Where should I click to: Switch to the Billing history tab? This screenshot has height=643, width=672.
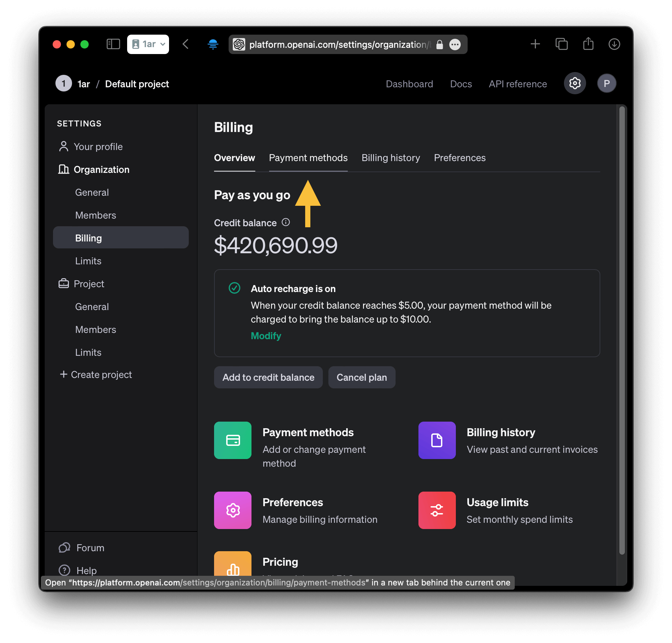pos(391,158)
